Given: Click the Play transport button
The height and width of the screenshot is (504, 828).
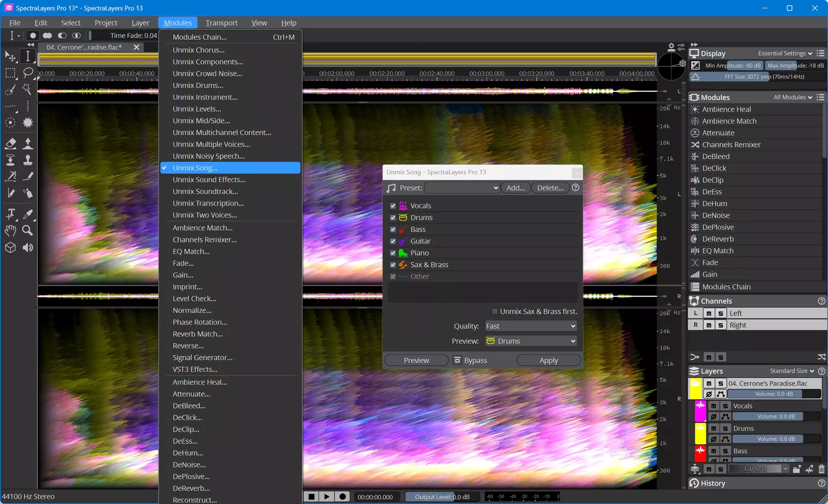Looking at the screenshot, I should tap(327, 497).
